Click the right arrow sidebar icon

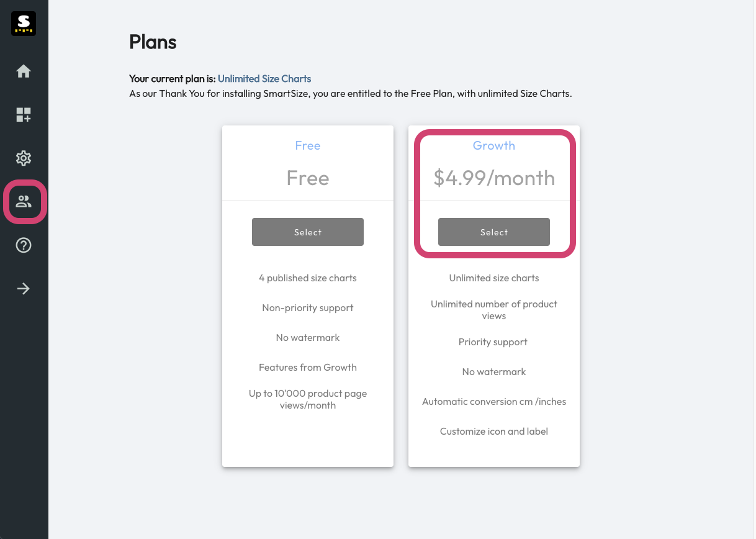[24, 289]
